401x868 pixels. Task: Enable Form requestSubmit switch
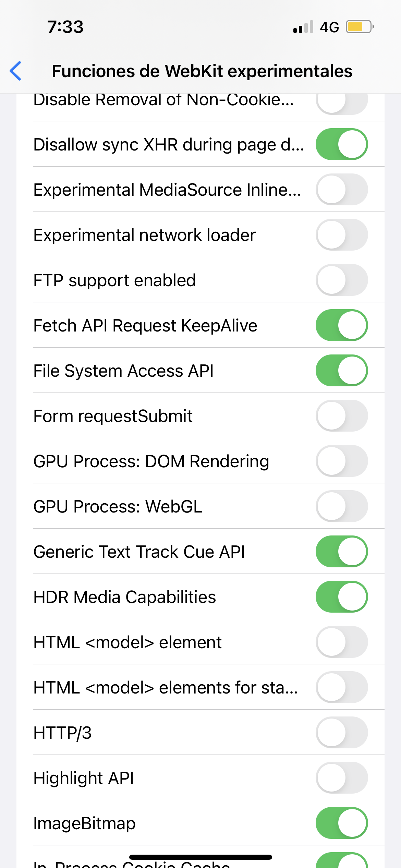click(x=341, y=416)
